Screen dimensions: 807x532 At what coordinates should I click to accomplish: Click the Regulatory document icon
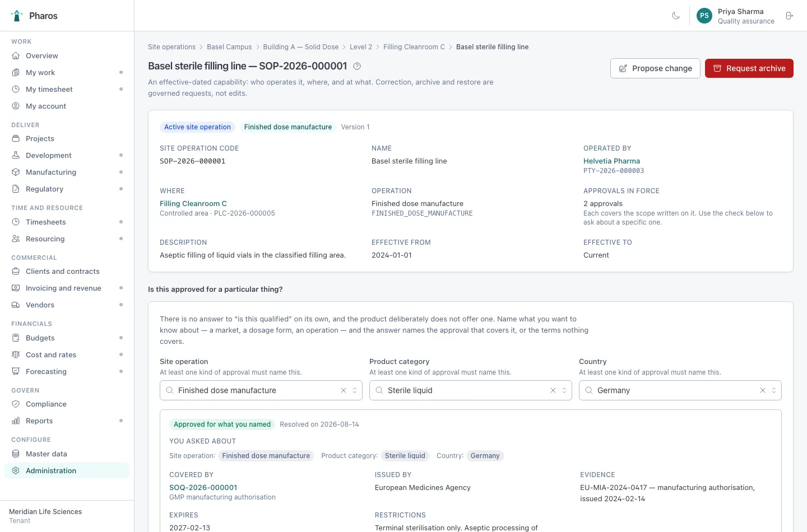(16, 189)
